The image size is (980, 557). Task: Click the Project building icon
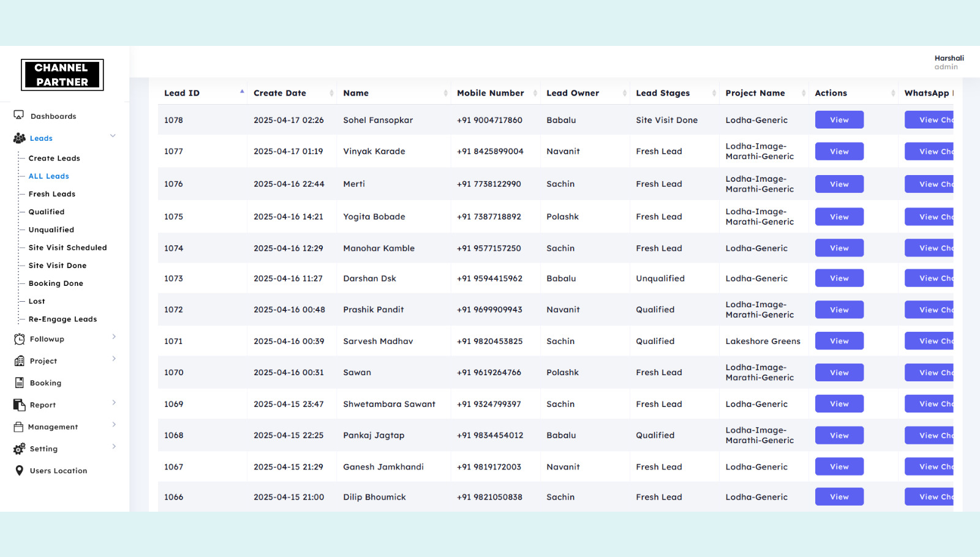(x=19, y=361)
